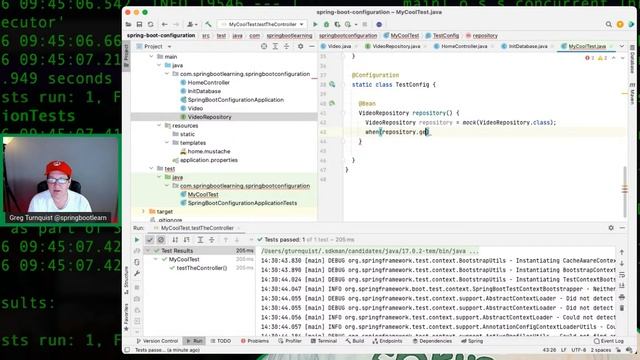
Task: Rerun tests in Run panel
Action: (x=137, y=240)
